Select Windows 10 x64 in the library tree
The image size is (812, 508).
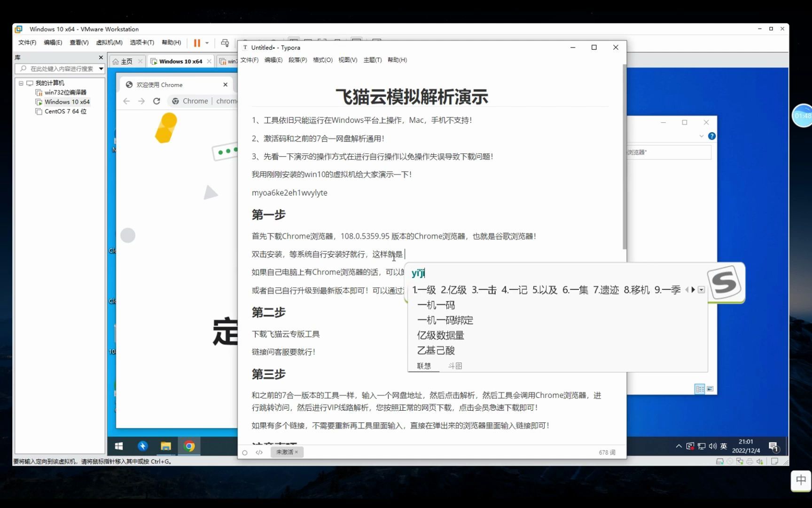click(x=62, y=102)
